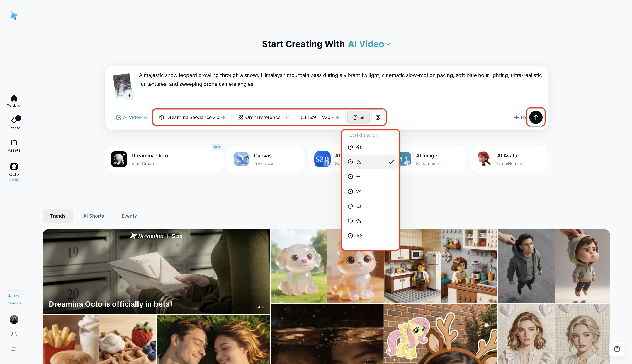
Task: Click the second banner carousel dot
Action: coord(263,307)
